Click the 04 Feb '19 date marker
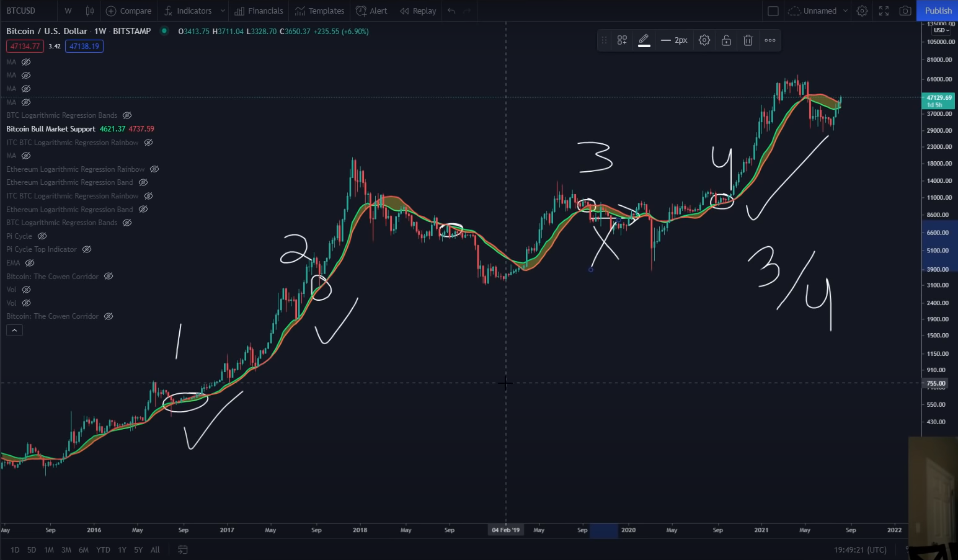The height and width of the screenshot is (560, 958). (506, 530)
